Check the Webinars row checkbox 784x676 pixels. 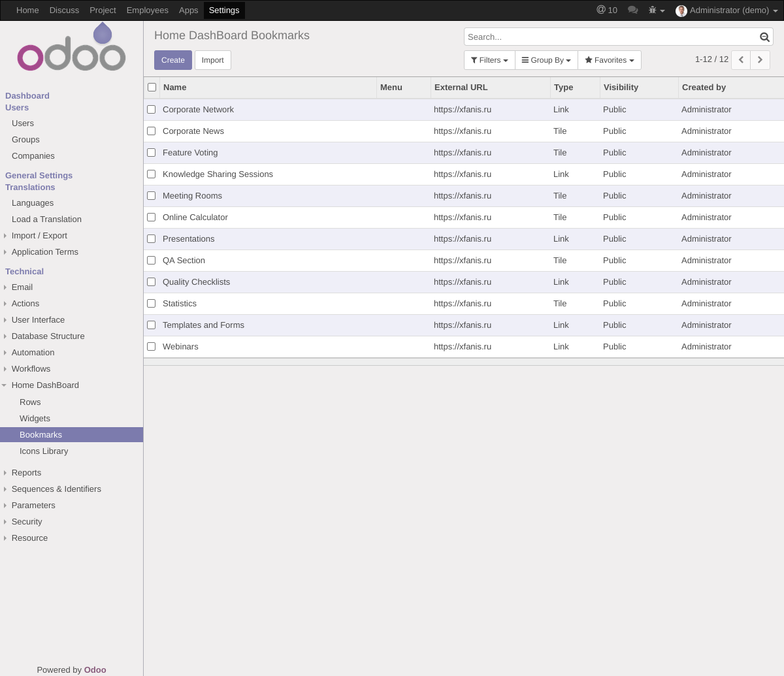[152, 347]
